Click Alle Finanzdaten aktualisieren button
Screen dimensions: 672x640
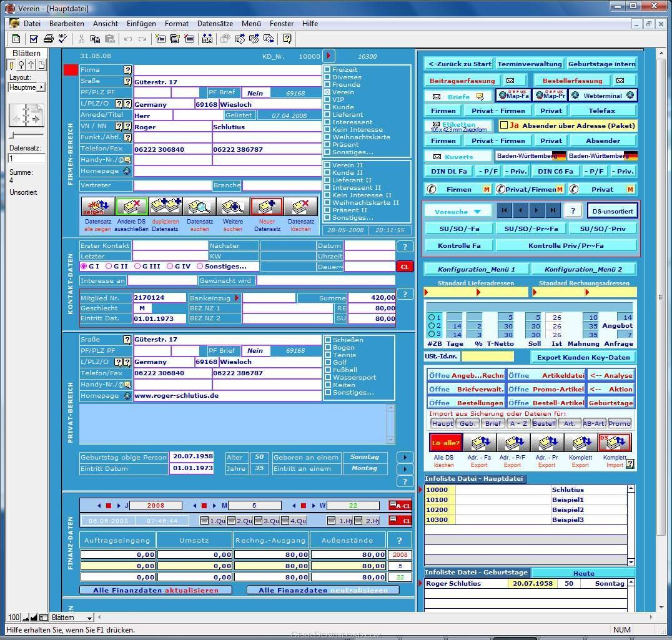click(156, 590)
